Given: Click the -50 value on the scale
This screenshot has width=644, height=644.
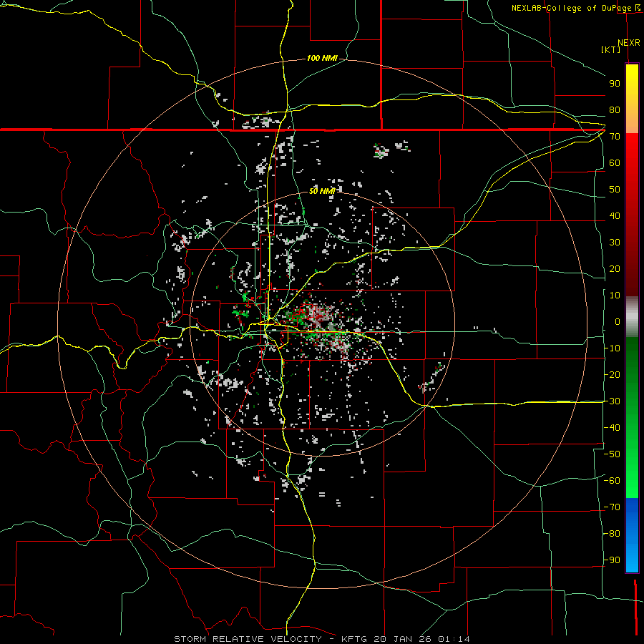Looking at the screenshot, I should pyautogui.click(x=612, y=454).
